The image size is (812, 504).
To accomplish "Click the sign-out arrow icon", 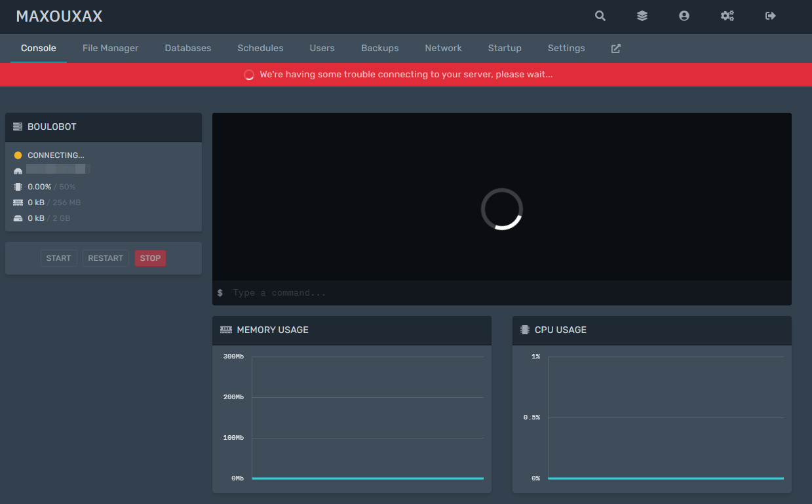I will click(771, 16).
